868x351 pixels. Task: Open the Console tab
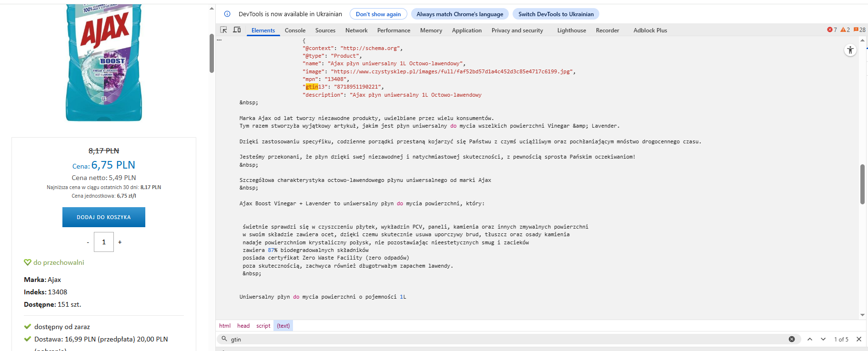click(x=295, y=30)
